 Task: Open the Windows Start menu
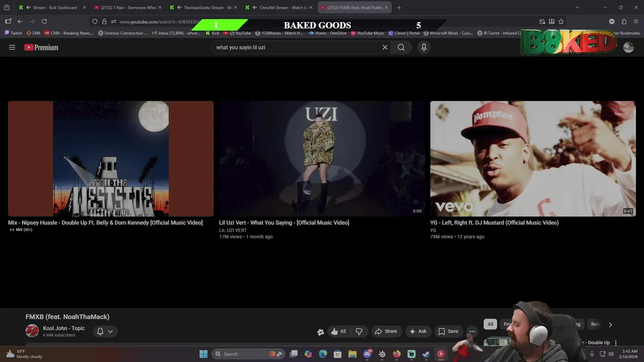203,354
